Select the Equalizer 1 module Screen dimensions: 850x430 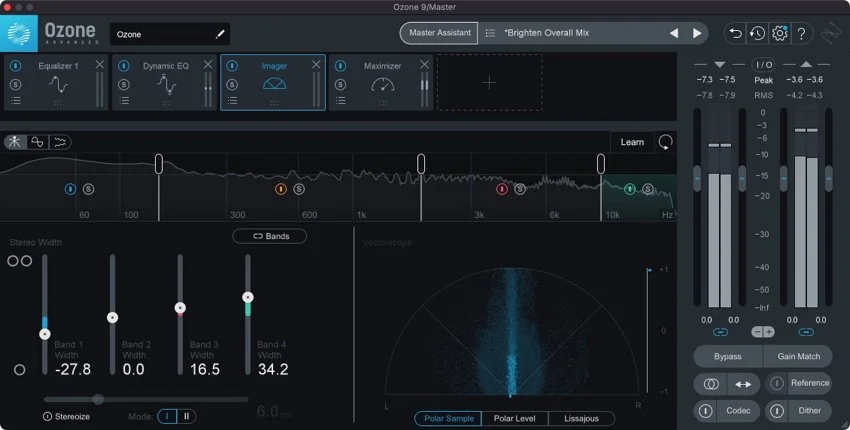click(x=58, y=82)
